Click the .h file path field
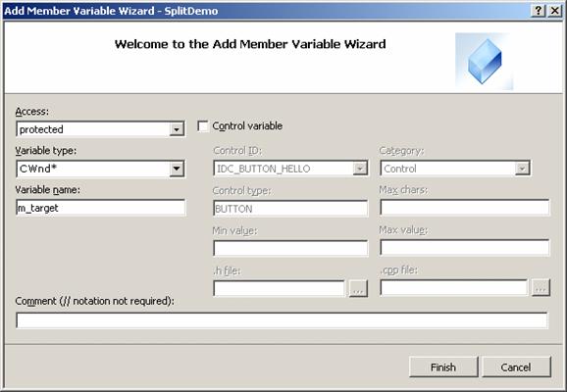The image size is (567, 392). click(280, 288)
